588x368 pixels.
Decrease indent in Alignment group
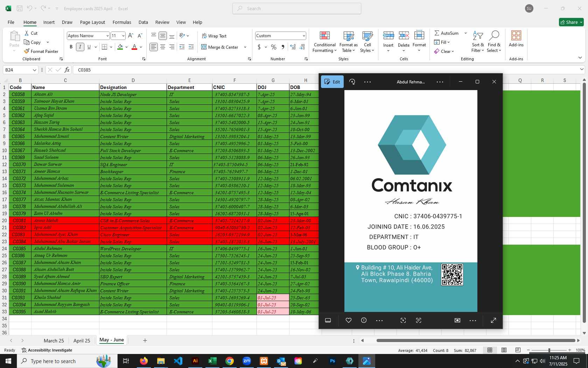point(182,47)
